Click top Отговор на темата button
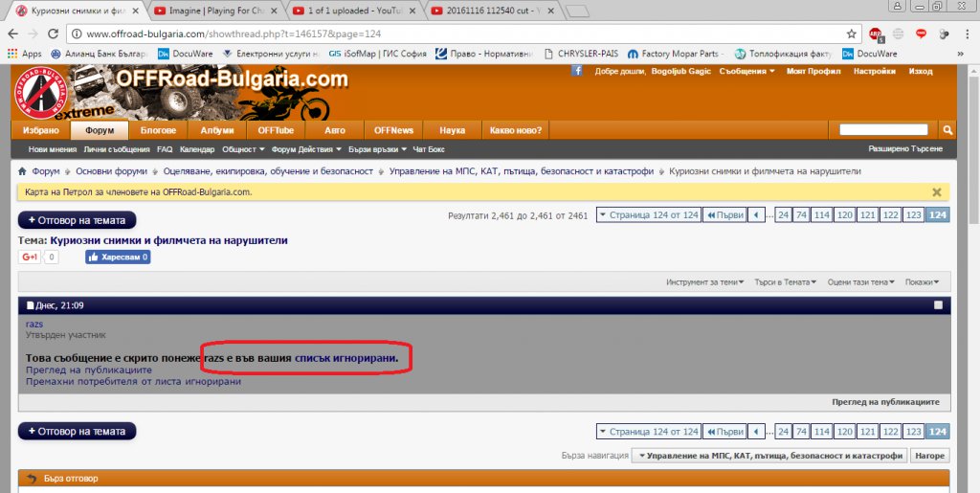Image resolution: width=980 pixels, height=493 pixels. [x=77, y=220]
